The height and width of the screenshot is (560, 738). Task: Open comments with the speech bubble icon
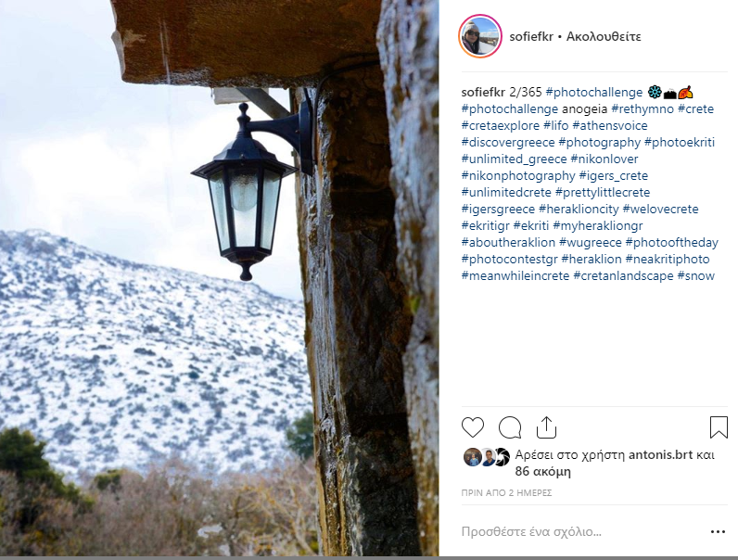510,427
